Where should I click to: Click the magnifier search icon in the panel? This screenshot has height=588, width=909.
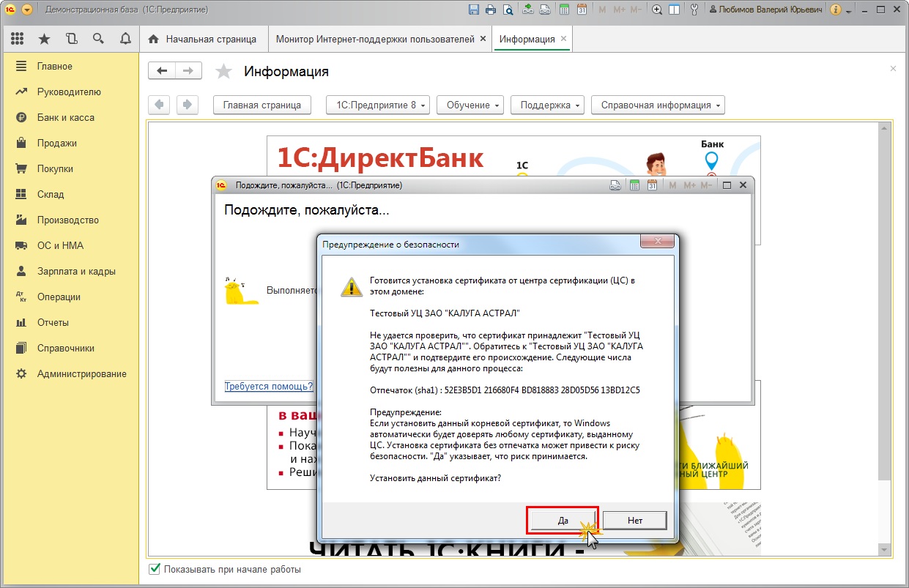pos(98,39)
